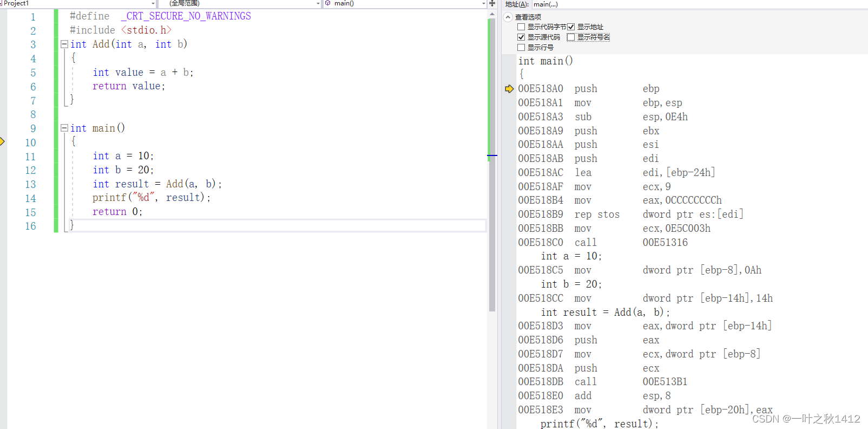This screenshot has width=868, height=429.
Task: Click the 'return value;' code line
Action: 129,86
